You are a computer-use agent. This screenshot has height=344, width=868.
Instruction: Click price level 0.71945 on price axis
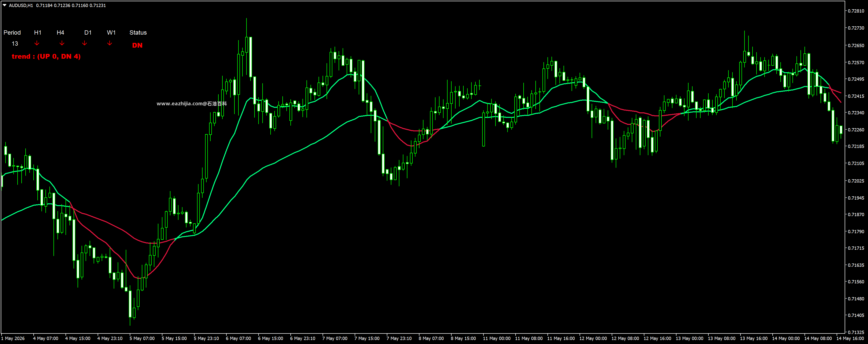pos(856,198)
